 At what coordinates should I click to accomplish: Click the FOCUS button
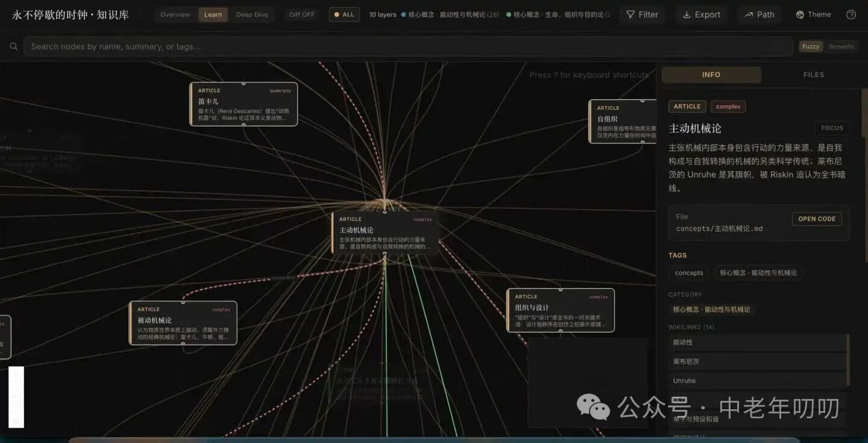click(832, 128)
